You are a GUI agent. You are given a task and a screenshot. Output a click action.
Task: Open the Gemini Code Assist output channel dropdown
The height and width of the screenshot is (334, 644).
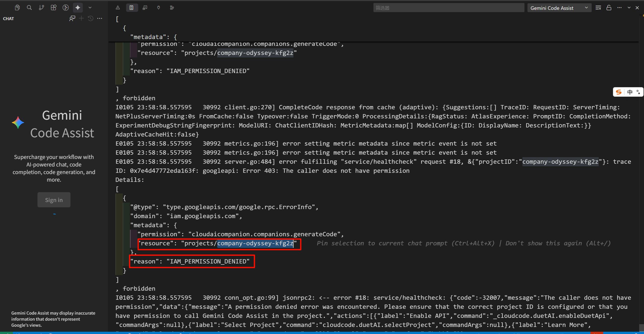tap(559, 8)
